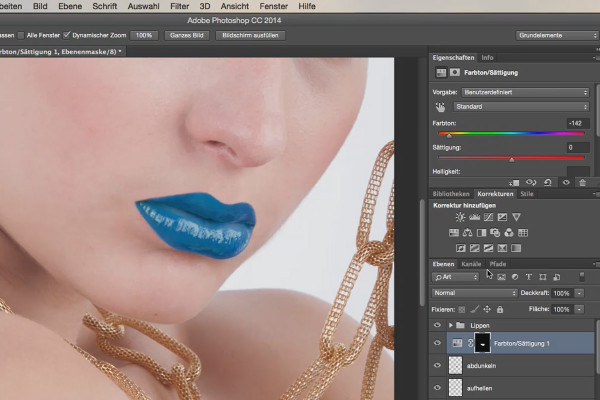Hide the Lippen group
600x400 pixels.
coord(437,325)
